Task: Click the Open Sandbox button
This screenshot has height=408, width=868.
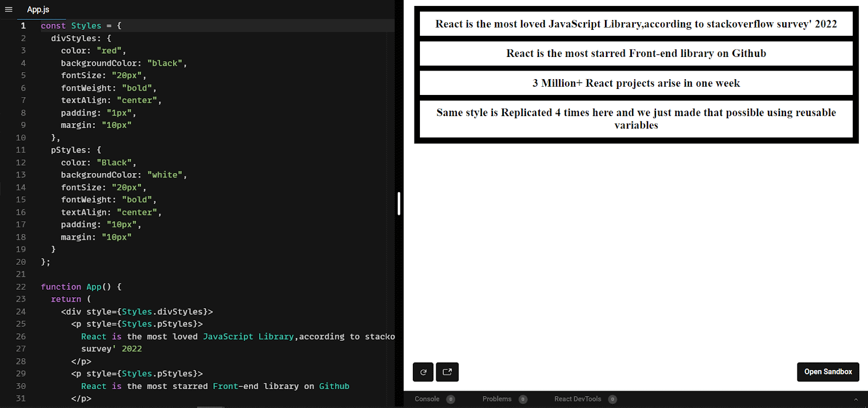Action: (828, 372)
